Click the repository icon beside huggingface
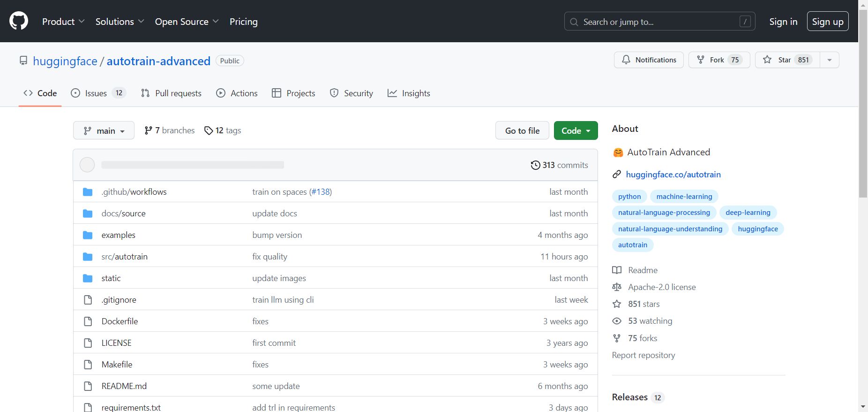The height and width of the screenshot is (412, 868). (x=23, y=61)
